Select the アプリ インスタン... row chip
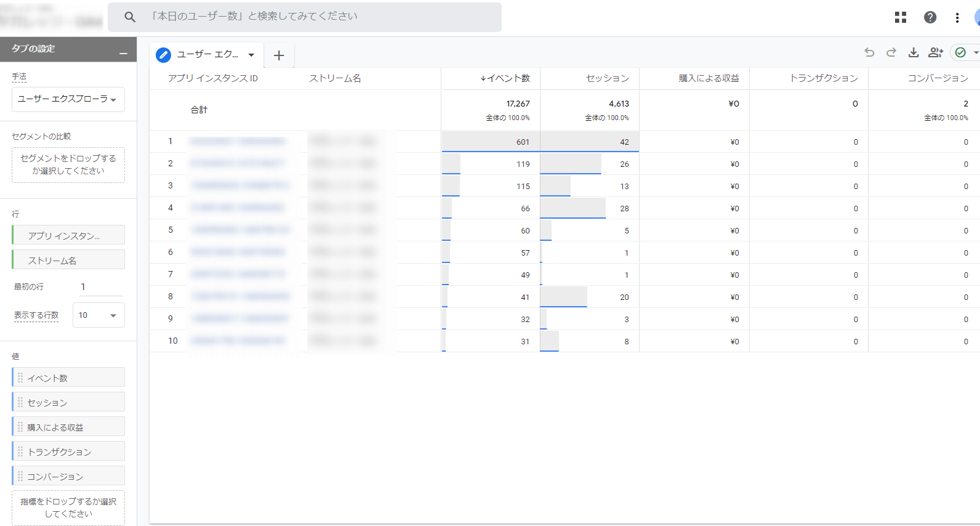 68,235
